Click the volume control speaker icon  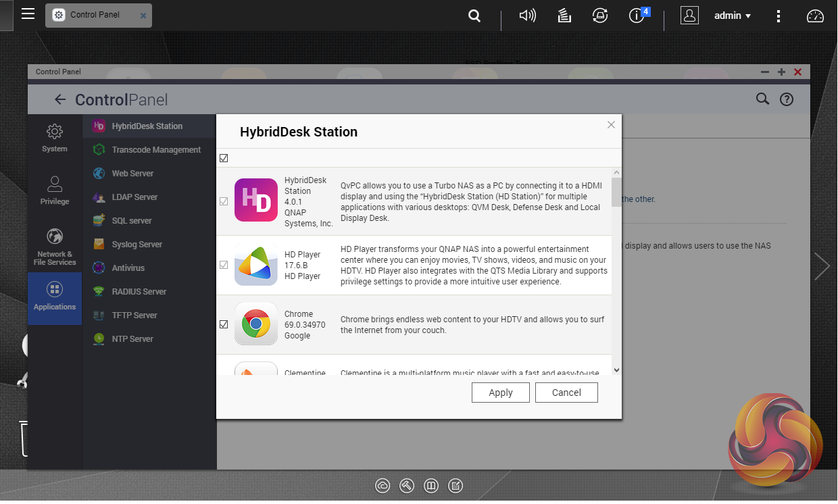tap(527, 16)
